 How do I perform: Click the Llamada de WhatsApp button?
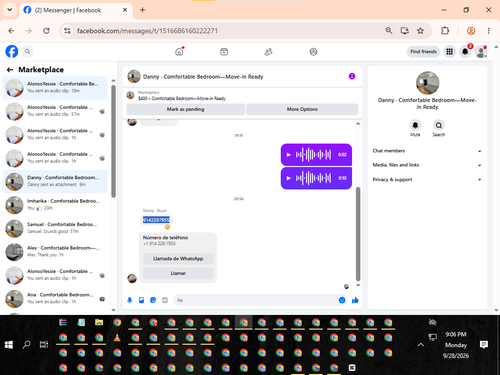click(x=178, y=259)
